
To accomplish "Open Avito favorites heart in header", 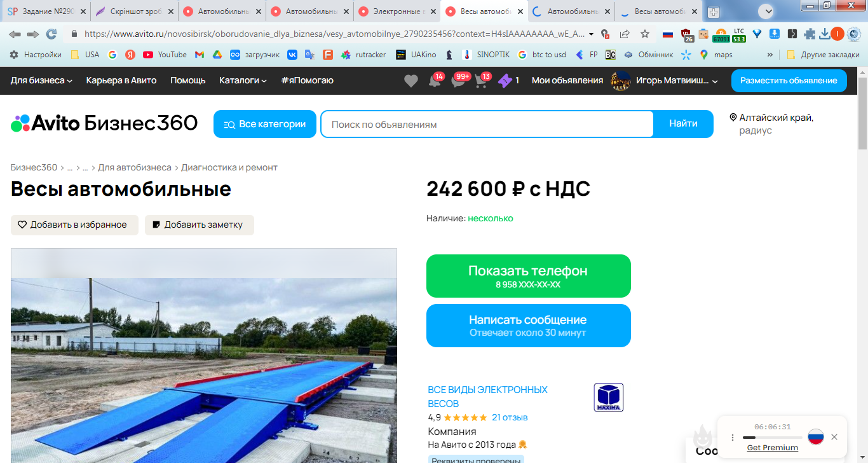I will (411, 81).
